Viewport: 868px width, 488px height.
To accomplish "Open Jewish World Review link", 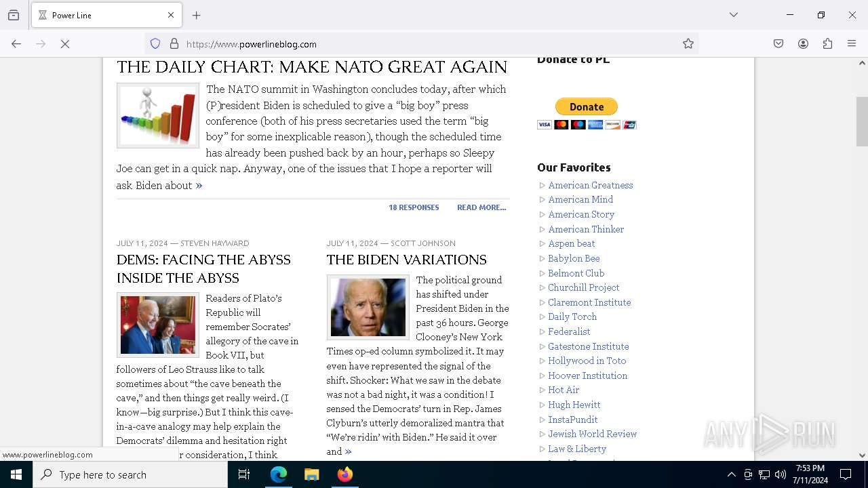I will tap(593, 434).
